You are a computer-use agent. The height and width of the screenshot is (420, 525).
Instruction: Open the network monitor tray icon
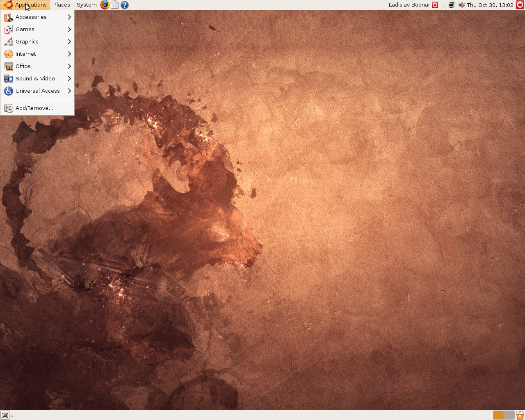point(452,5)
